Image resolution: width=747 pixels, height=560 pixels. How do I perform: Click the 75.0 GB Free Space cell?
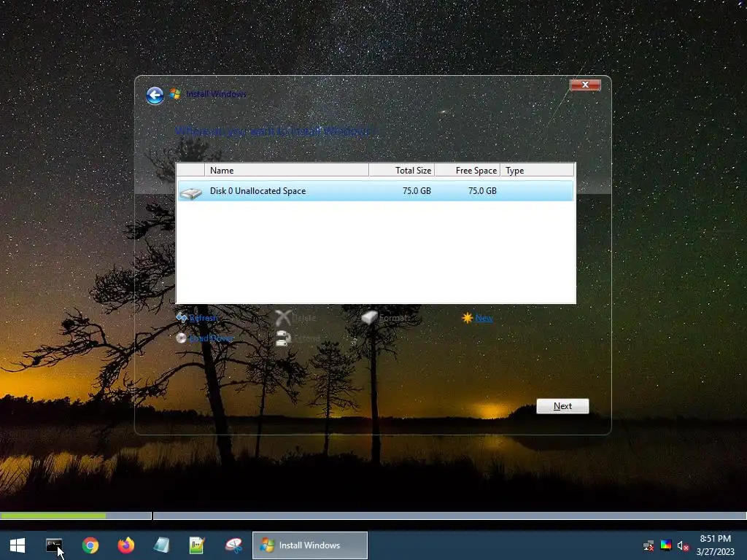coord(482,191)
